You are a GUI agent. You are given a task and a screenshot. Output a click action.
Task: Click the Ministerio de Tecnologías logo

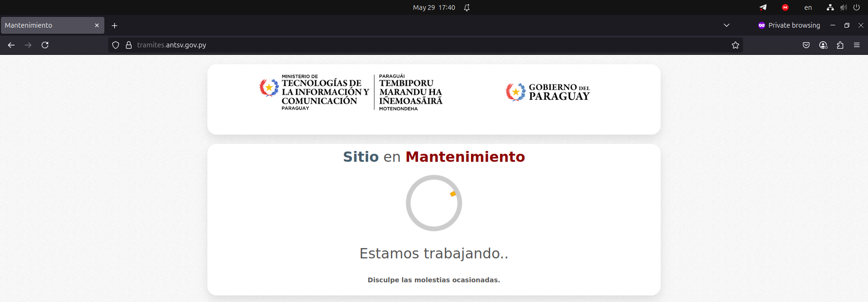click(x=314, y=92)
